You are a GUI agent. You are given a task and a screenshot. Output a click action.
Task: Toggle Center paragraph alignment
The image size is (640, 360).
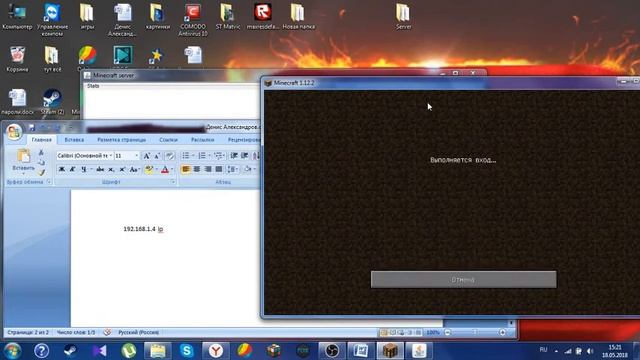[x=197, y=169]
